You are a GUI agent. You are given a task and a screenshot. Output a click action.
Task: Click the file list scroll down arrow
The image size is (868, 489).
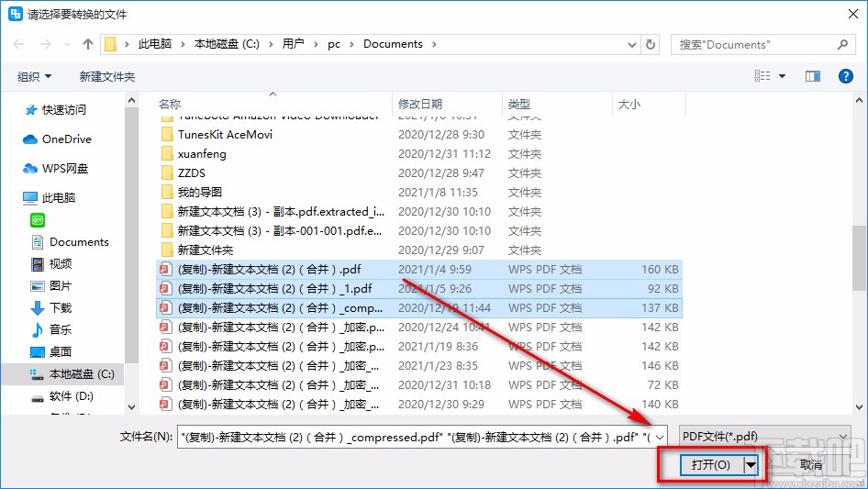859,407
